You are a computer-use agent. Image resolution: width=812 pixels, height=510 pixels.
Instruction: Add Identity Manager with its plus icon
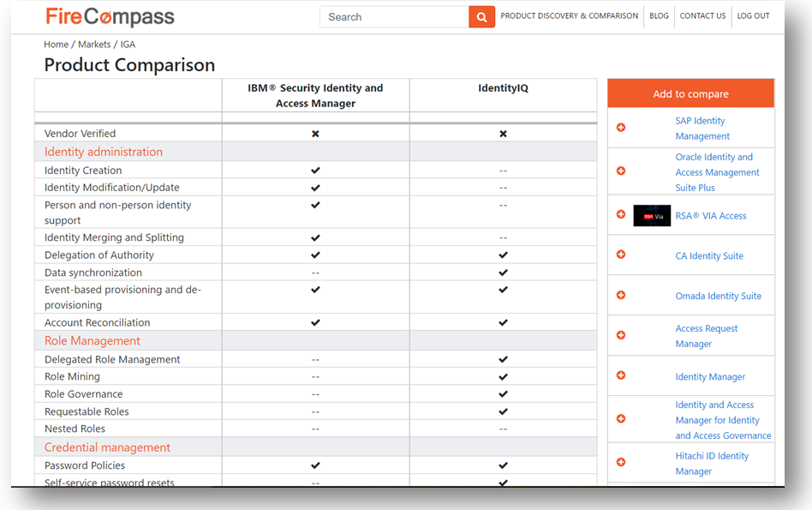pos(621,375)
